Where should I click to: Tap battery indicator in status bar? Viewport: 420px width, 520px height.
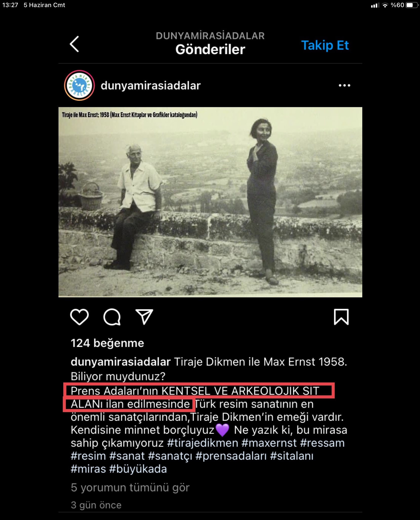412,5
